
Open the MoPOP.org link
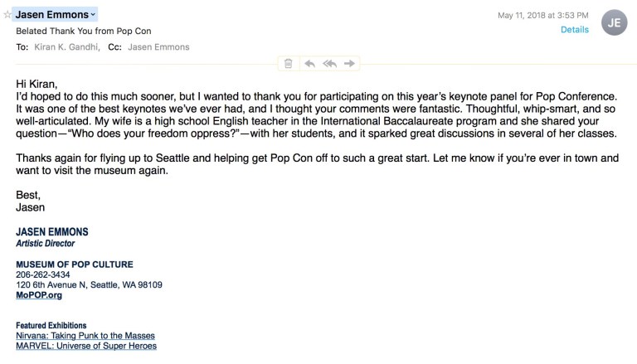click(x=39, y=295)
